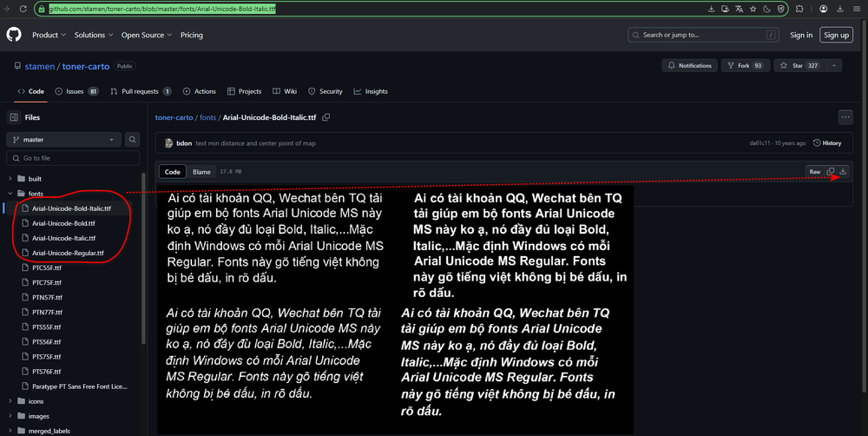Click the Sign up button
This screenshot has height=436, width=868.
[x=836, y=35]
